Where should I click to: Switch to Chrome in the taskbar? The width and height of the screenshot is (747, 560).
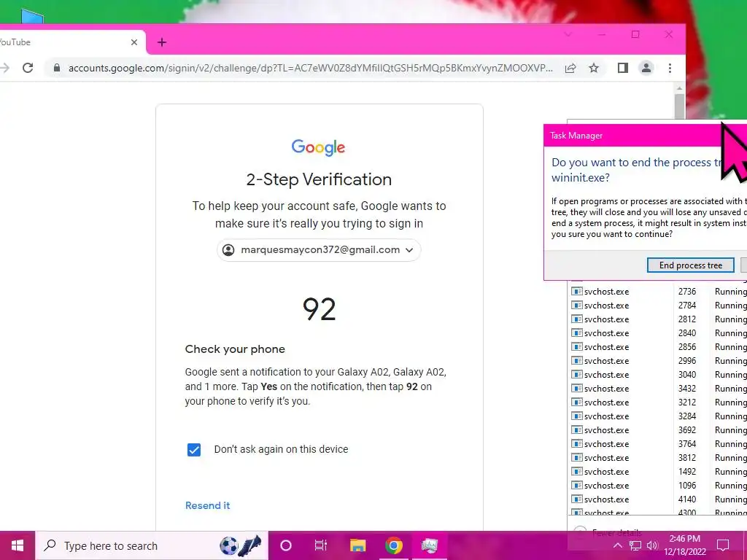click(393, 545)
